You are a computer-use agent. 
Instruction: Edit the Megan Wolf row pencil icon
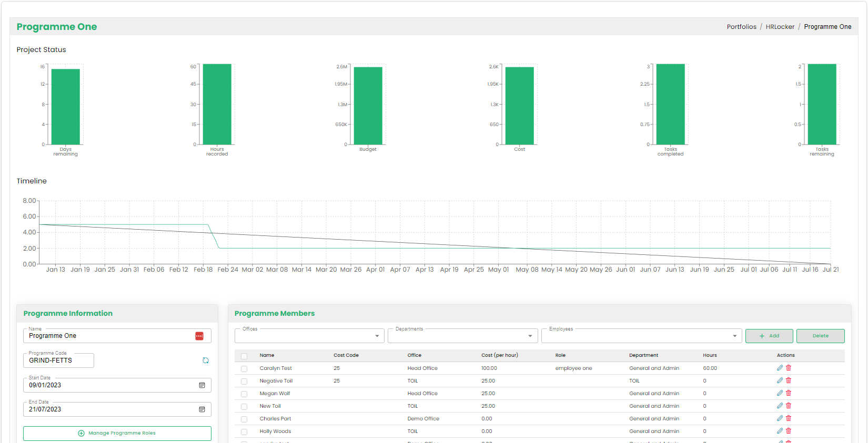pyautogui.click(x=780, y=393)
